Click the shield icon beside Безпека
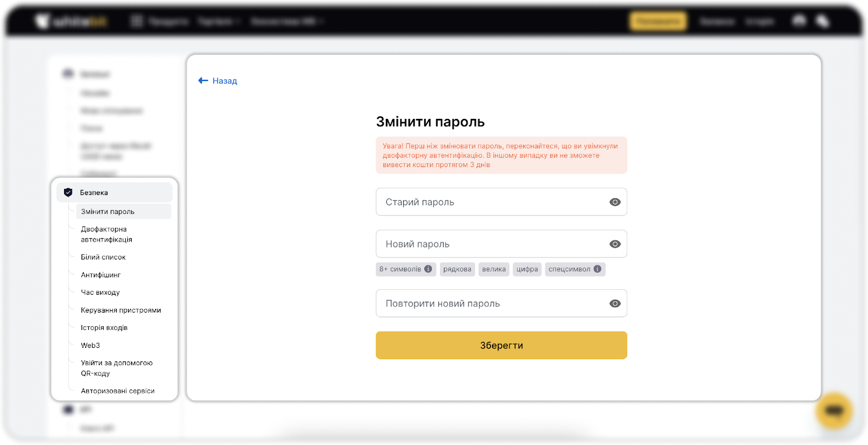This screenshot has height=445, width=868. coord(68,193)
